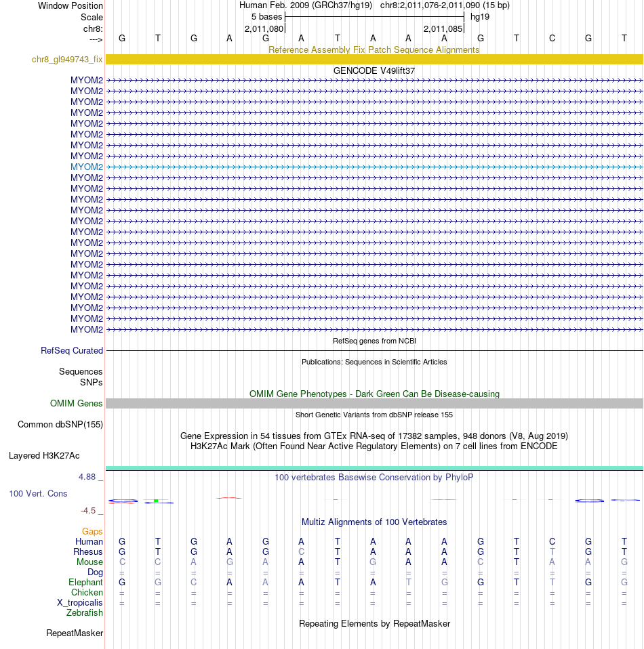The height and width of the screenshot is (649, 644).
Task: Open 100 vertebrates Basewise Conservation by PhyloP title
Action: [374, 477]
